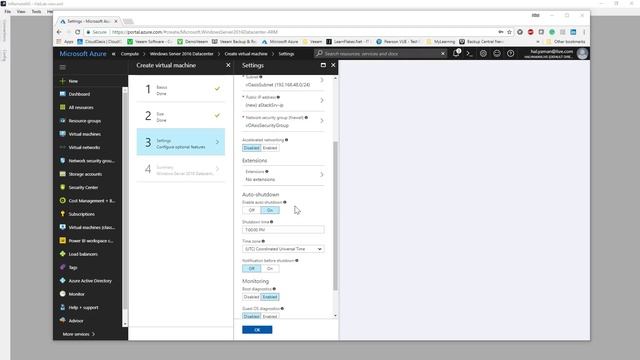The height and width of the screenshot is (360, 640).
Task: Go to Resource groups
Action: pyautogui.click(x=84, y=121)
